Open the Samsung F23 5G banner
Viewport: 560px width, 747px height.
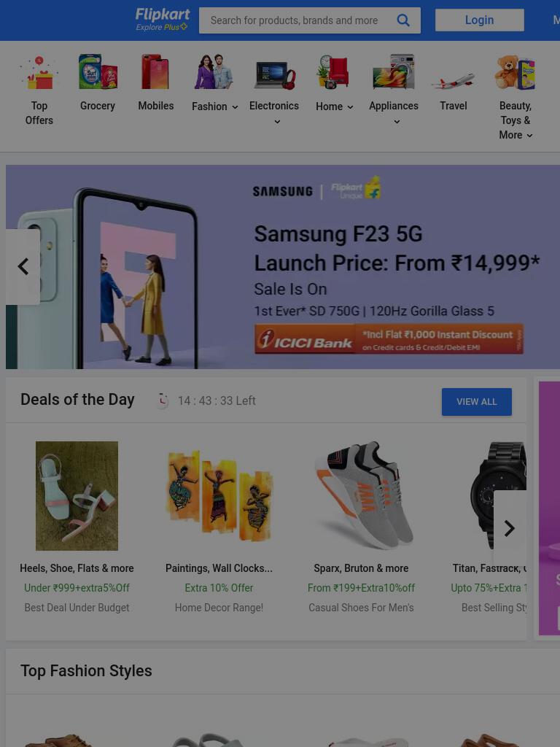(x=283, y=267)
